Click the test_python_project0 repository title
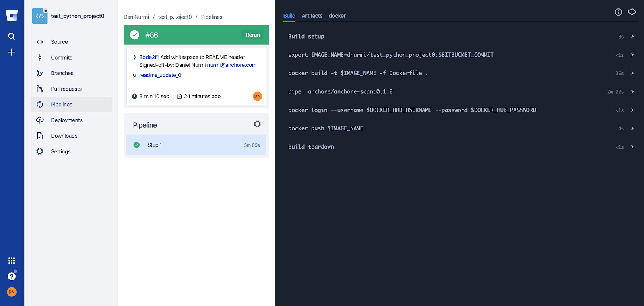The width and height of the screenshot is (644, 306). [78, 16]
